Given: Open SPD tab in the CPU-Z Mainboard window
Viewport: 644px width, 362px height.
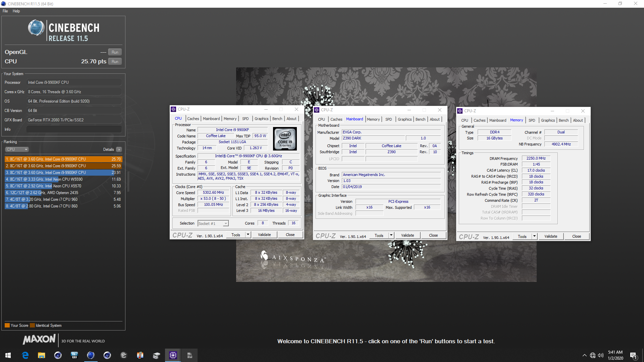Looking at the screenshot, I should (389, 119).
